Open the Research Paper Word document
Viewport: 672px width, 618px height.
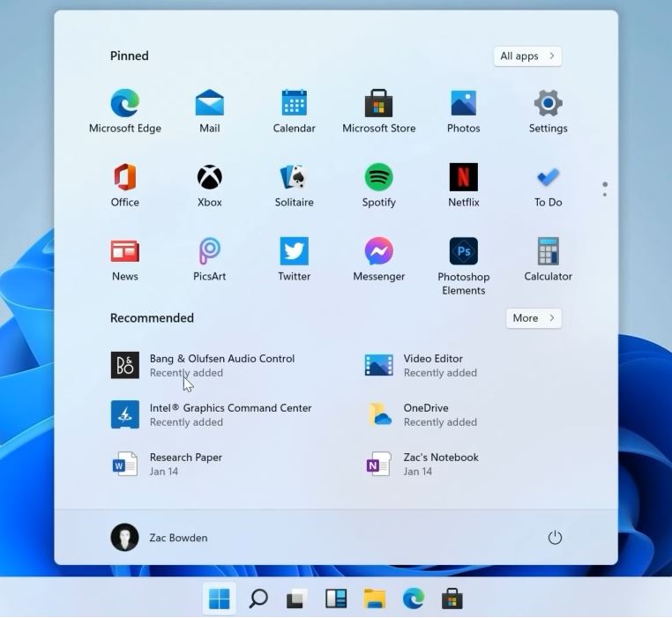(x=167, y=464)
